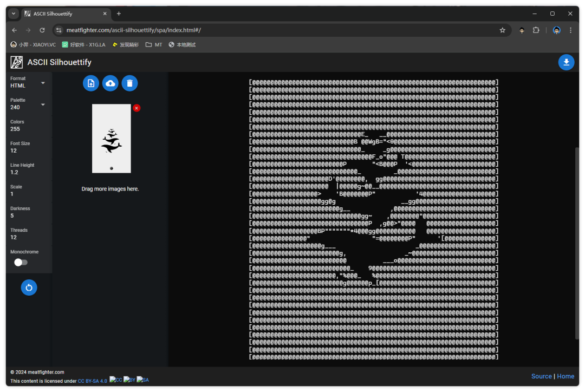The width and height of the screenshot is (585, 392).
Task: Open the Source link in footer
Action: 541,376
